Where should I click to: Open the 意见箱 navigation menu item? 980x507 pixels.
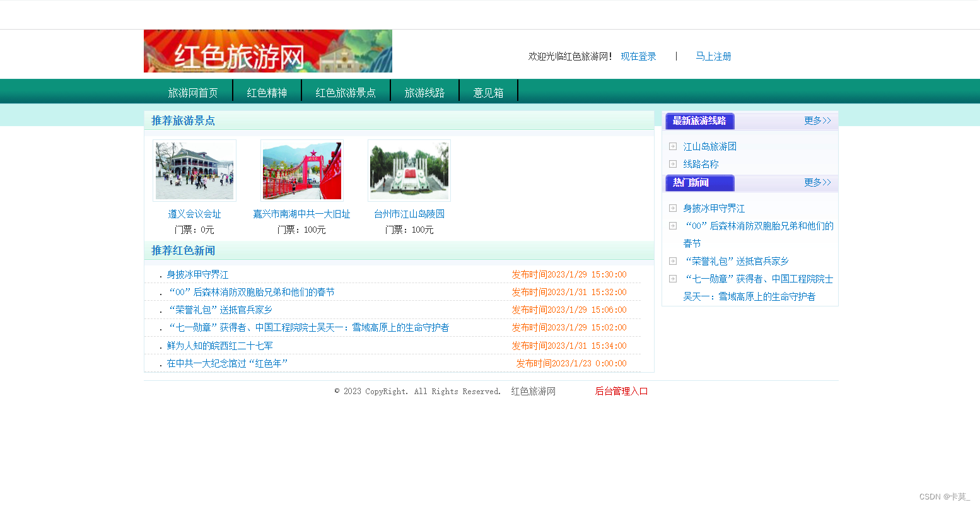point(489,91)
